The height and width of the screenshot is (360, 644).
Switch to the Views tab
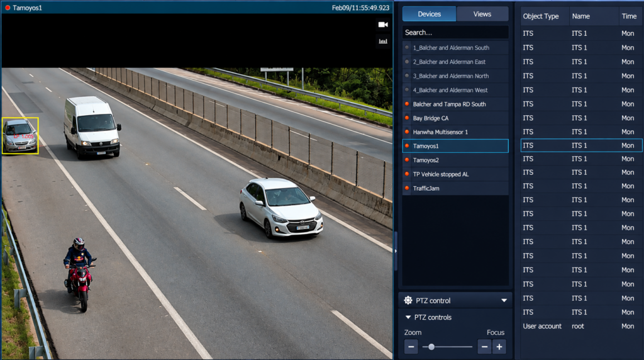coord(482,14)
